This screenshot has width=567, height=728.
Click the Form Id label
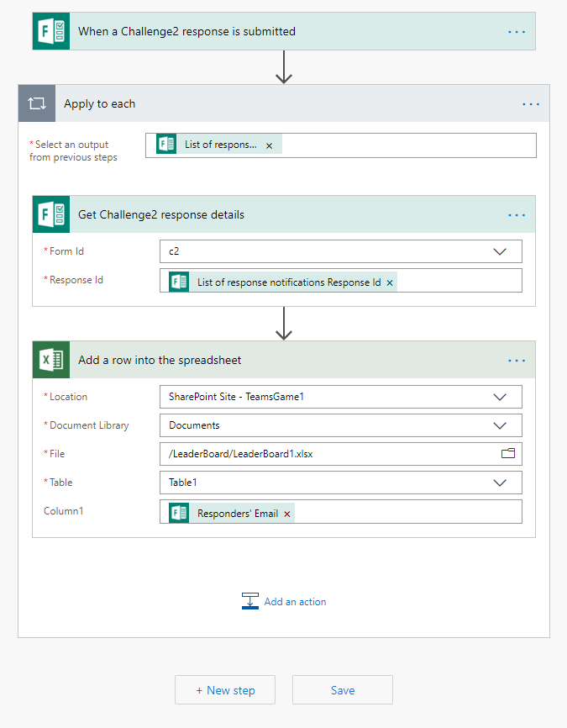point(66,251)
